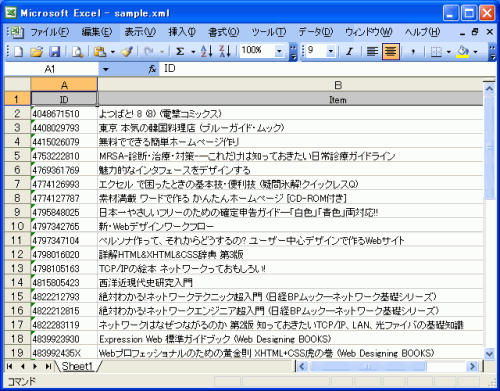Select row 10 header

click(17, 226)
